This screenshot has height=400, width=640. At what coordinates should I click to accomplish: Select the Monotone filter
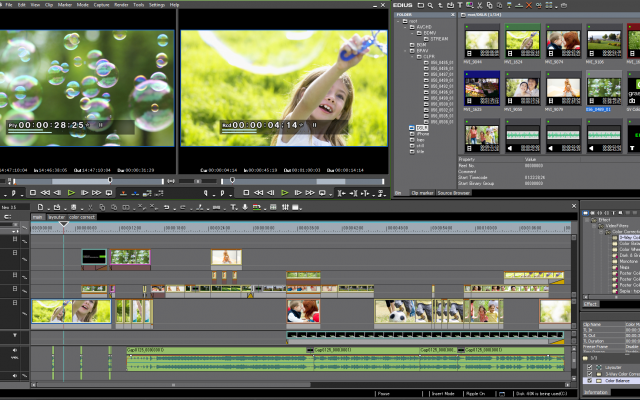(x=628, y=261)
